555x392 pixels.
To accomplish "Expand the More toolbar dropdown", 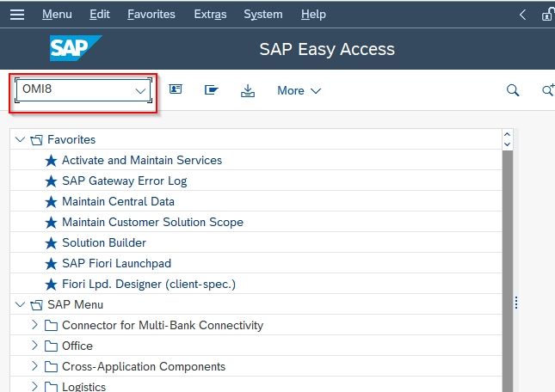I will coord(299,90).
